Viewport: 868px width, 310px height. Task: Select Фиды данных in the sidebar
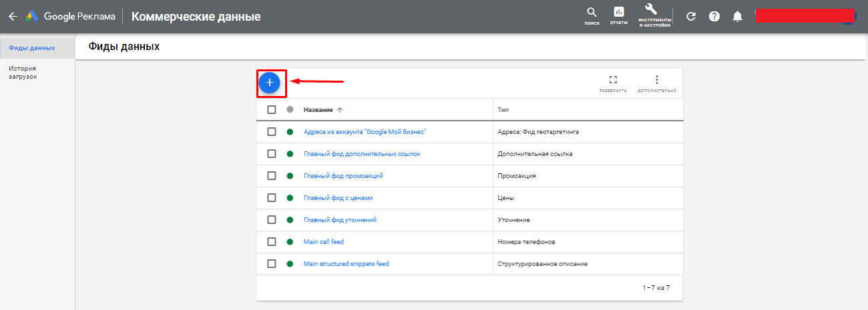pos(32,49)
